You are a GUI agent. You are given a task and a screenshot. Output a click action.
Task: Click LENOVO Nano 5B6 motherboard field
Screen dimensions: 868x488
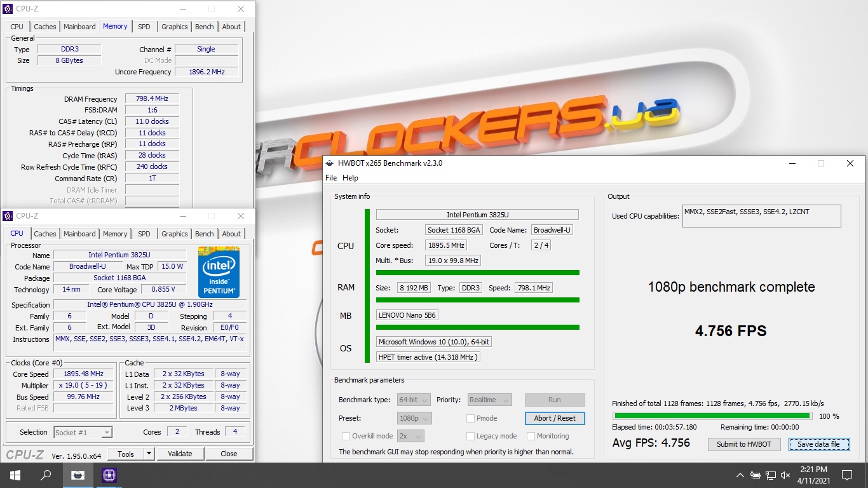pyautogui.click(x=407, y=315)
